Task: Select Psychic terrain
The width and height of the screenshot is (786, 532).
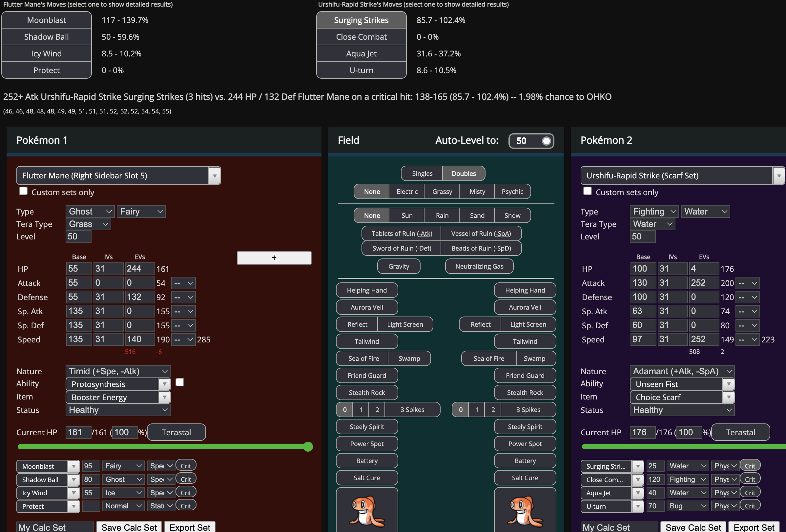Action: [x=512, y=192]
